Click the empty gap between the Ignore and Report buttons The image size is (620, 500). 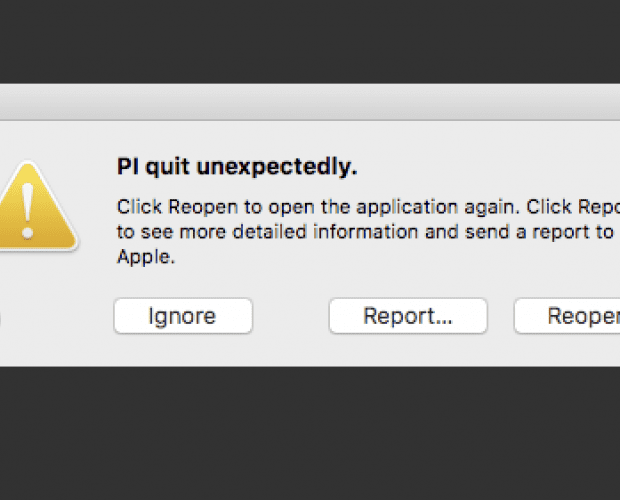click(x=291, y=316)
